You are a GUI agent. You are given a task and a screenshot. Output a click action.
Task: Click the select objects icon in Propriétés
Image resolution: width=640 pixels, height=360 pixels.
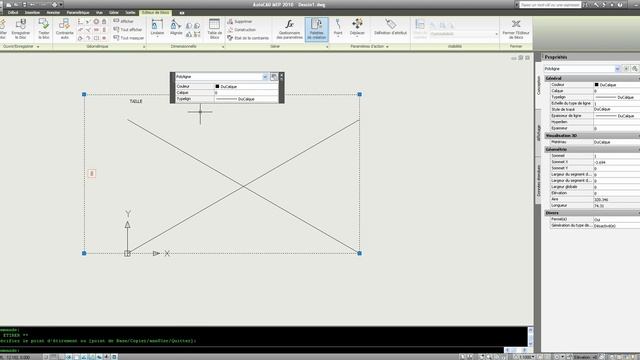click(x=626, y=69)
